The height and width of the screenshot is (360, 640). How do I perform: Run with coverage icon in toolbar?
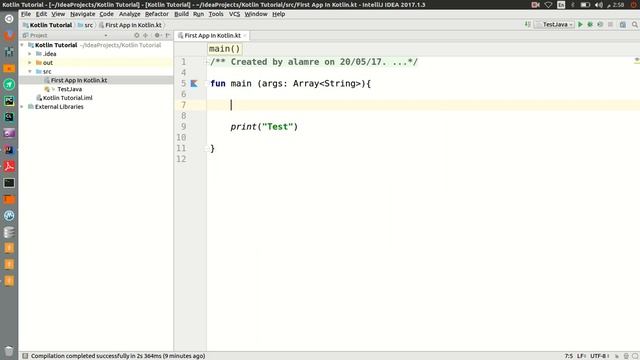pyautogui.click(x=600, y=24)
